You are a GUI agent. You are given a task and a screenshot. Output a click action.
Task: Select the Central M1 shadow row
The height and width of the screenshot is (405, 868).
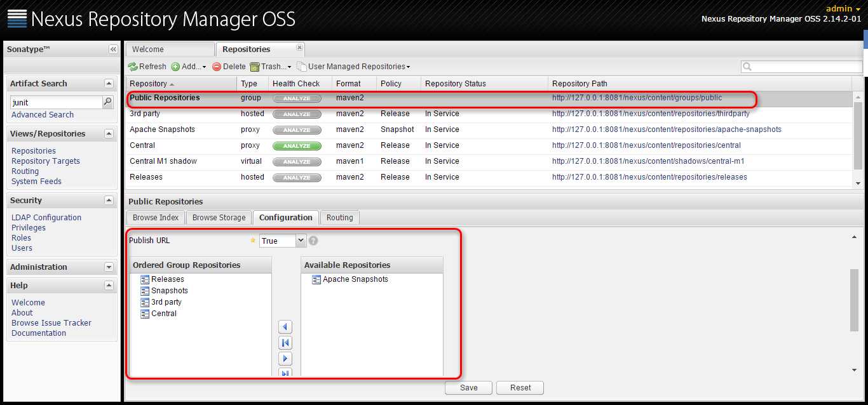489,161
